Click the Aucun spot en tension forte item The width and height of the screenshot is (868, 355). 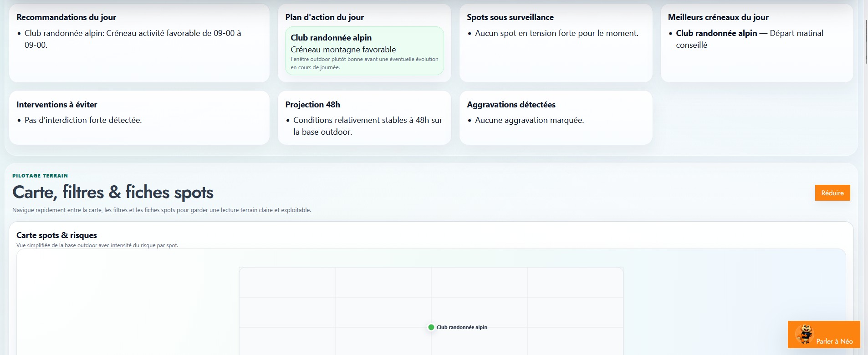click(557, 33)
